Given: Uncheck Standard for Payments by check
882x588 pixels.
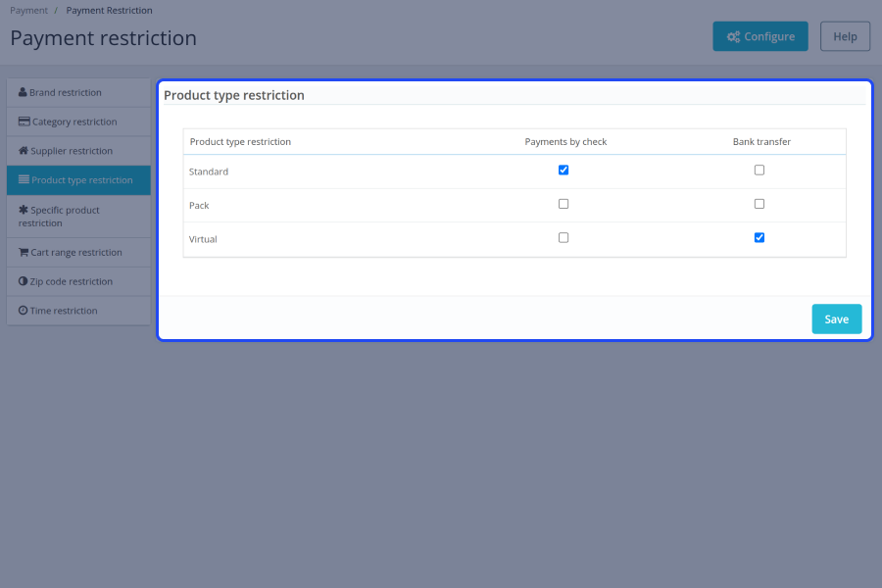Looking at the screenshot, I should (563, 170).
